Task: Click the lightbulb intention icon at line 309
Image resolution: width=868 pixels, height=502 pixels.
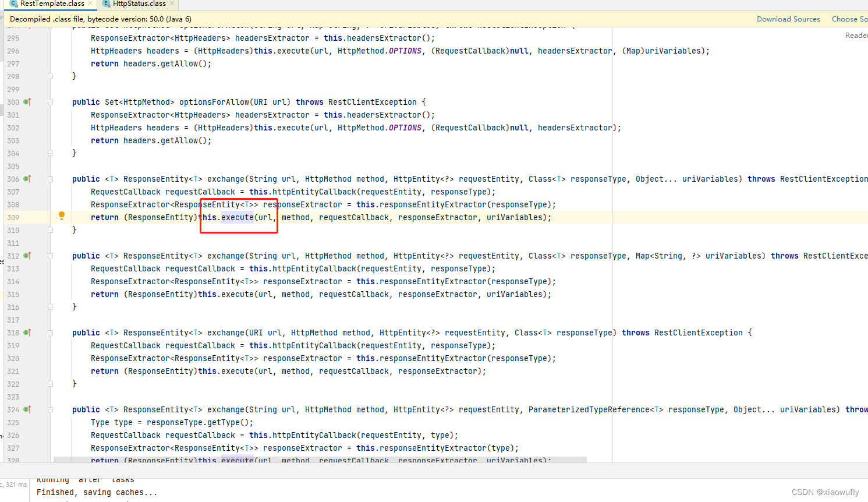Action: coord(62,215)
